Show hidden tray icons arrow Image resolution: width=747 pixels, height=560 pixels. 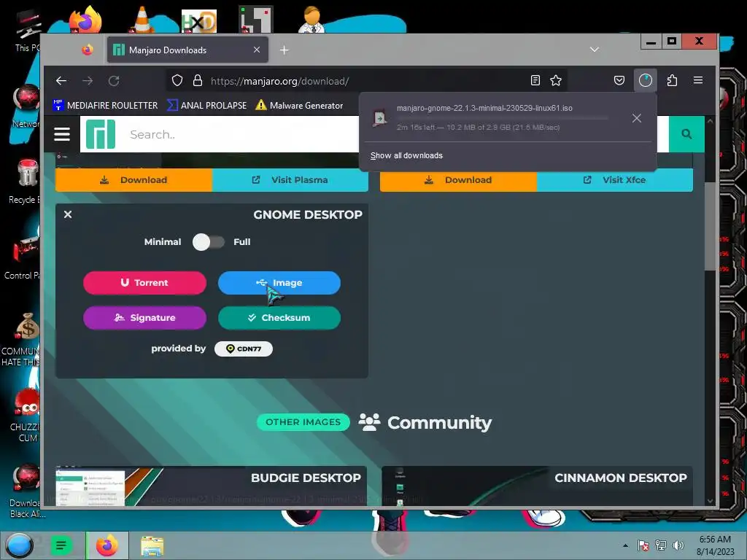click(x=625, y=545)
